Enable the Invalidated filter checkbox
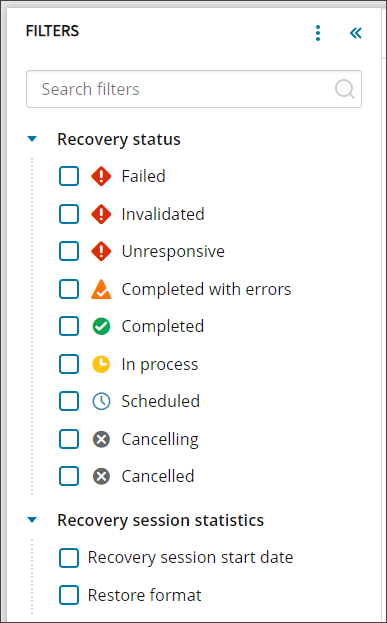Screen dimensions: 387x623 69,214
